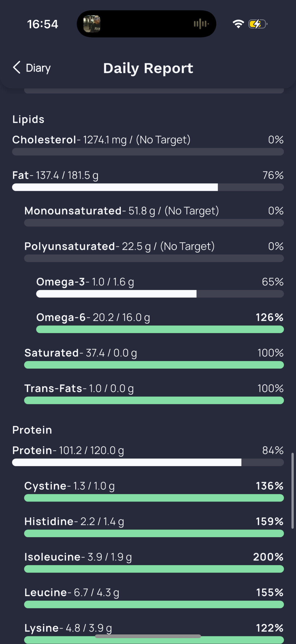Go back via Diary label
Viewport: 296px width, 644px height.
click(x=38, y=68)
